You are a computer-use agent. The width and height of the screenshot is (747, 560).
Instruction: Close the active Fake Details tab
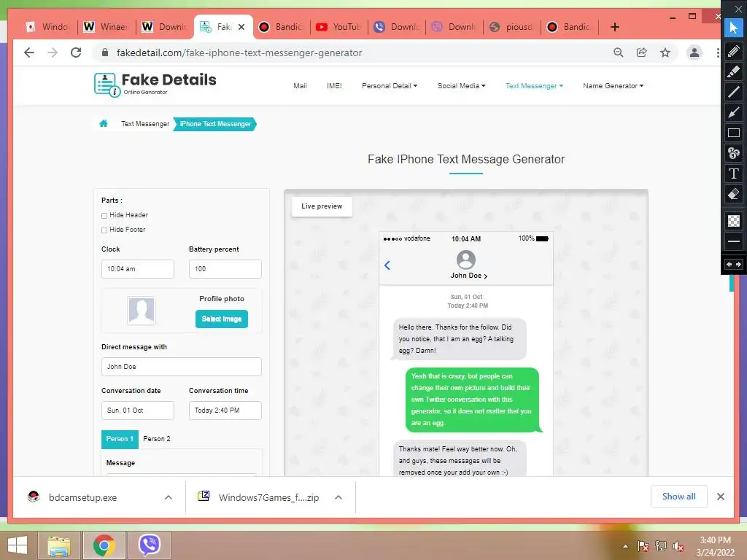pos(241,27)
